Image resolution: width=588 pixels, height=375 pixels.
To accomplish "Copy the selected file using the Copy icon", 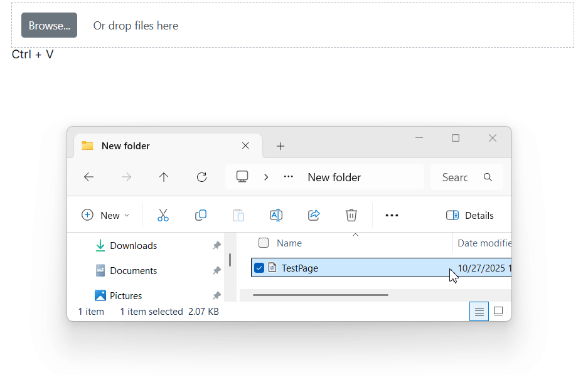I will click(201, 215).
